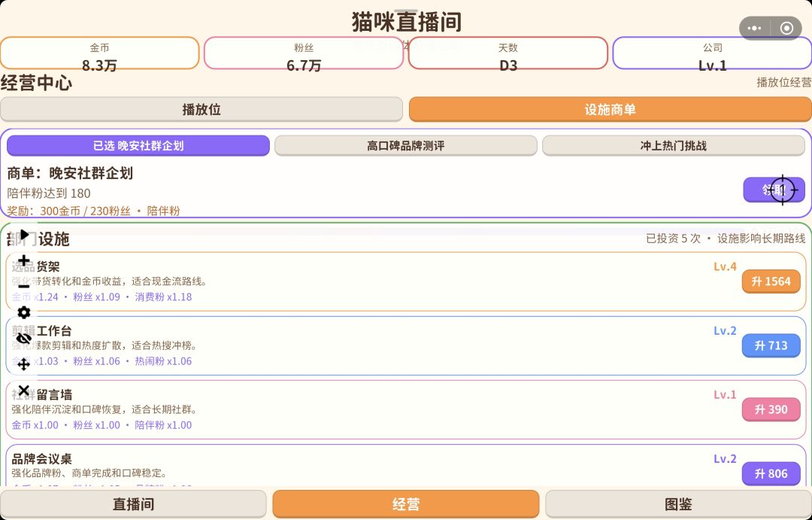This screenshot has height=520, width=812.
Task: Switch to the 冲上热门挑战 order tab
Action: [x=673, y=146]
